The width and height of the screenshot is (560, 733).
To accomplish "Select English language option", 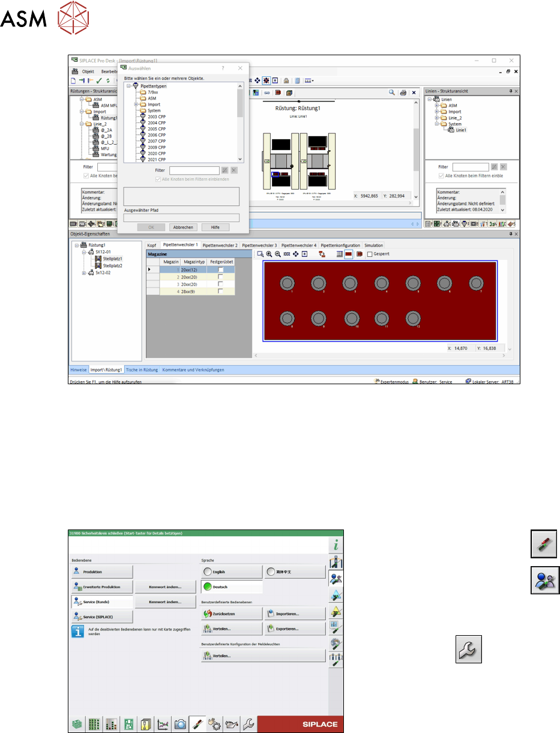I will tap(231, 572).
